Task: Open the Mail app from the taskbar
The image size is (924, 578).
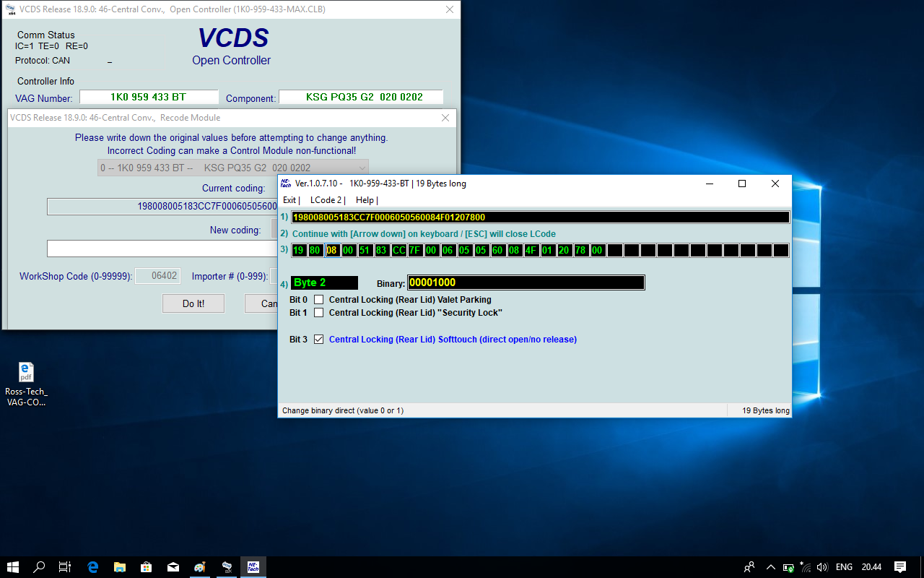Action: coord(173,567)
